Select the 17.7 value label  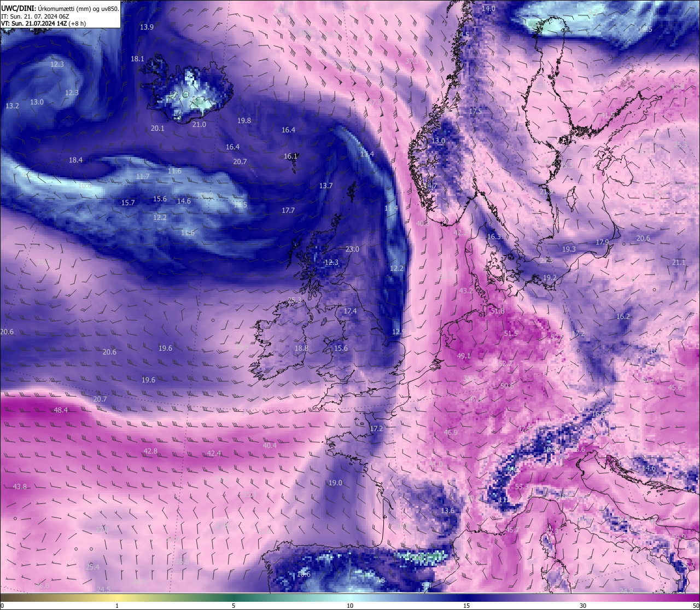(x=288, y=211)
